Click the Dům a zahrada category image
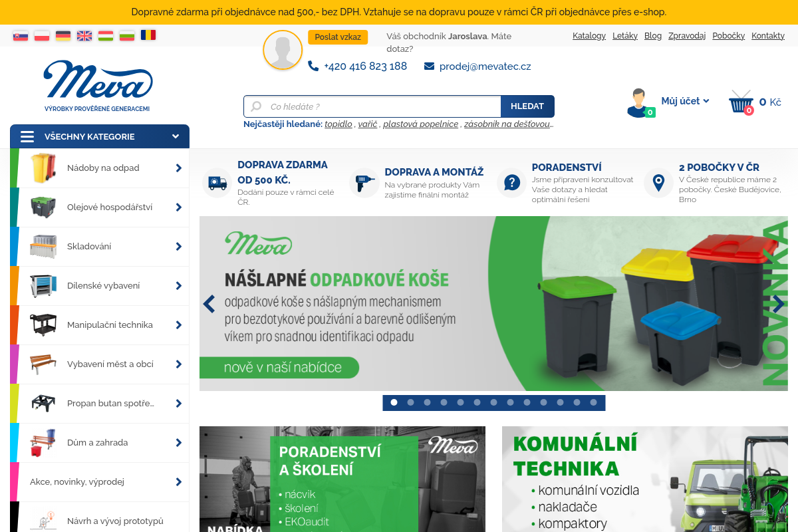This screenshot has height=532, width=798. 43,443
